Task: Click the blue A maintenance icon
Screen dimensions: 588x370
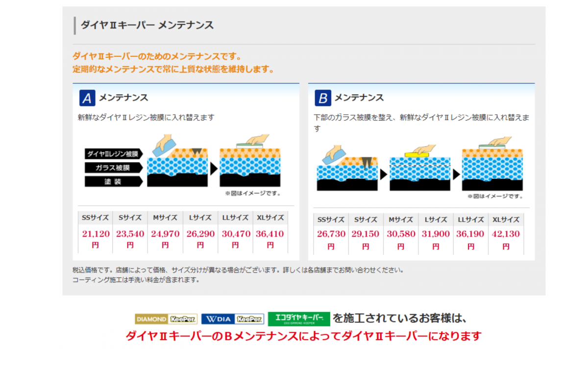Action: (87, 98)
